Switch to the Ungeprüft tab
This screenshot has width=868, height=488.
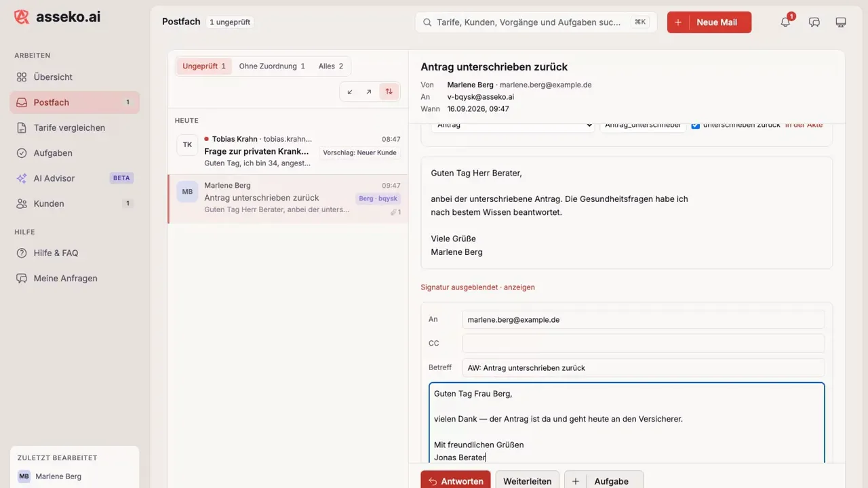point(204,66)
